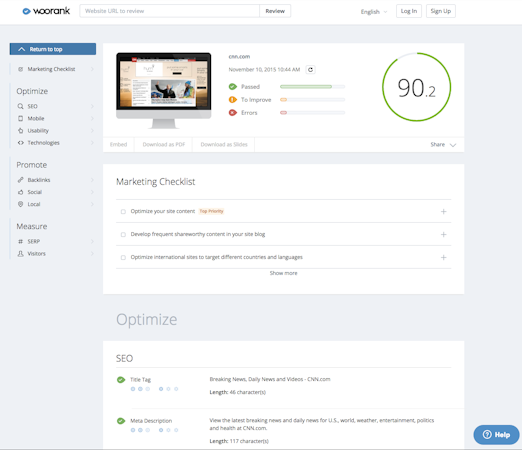Screen dimensions: 522x450
Task: Click the Help button icon
Action: [x=487, y=435]
